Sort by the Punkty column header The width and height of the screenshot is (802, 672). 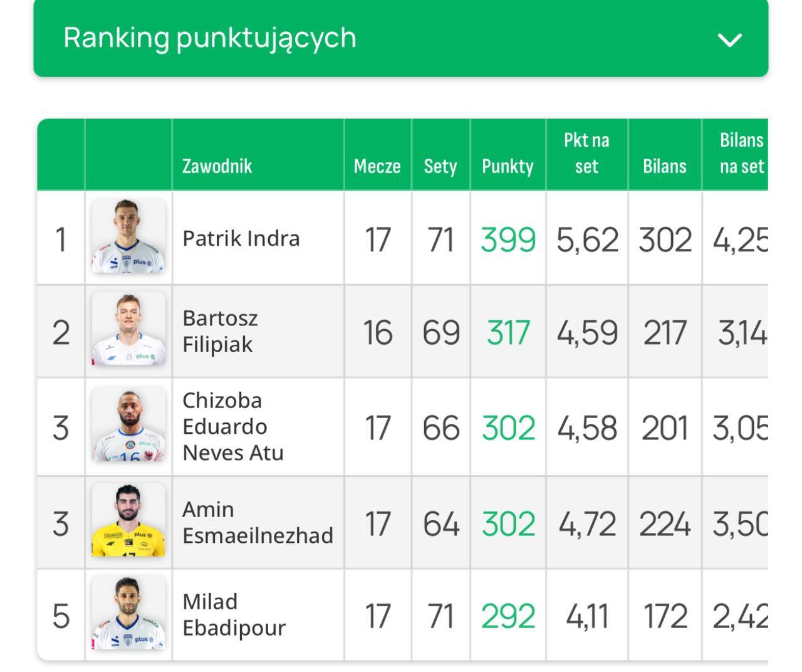point(508,166)
